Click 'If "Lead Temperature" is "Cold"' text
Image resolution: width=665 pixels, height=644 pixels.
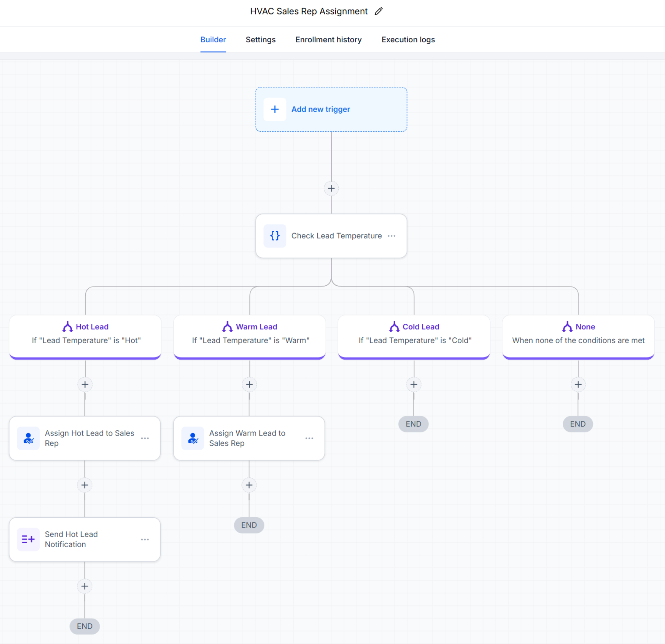tap(415, 340)
